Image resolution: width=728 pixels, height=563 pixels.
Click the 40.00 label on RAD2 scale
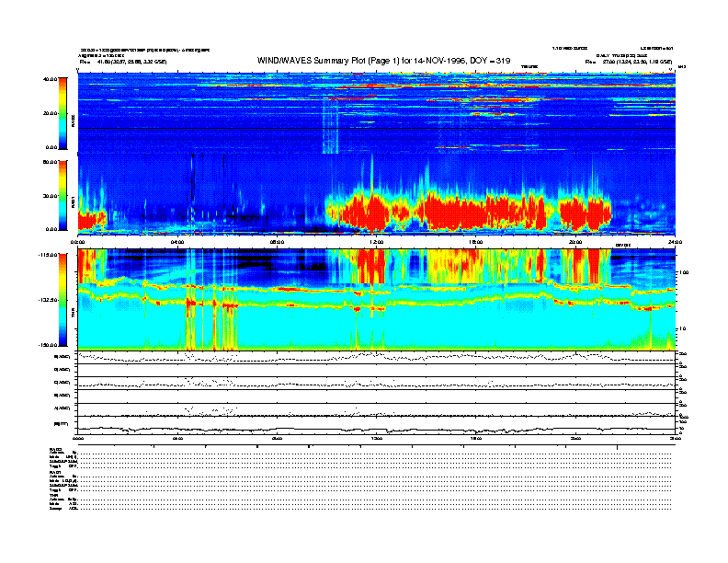tap(50, 79)
